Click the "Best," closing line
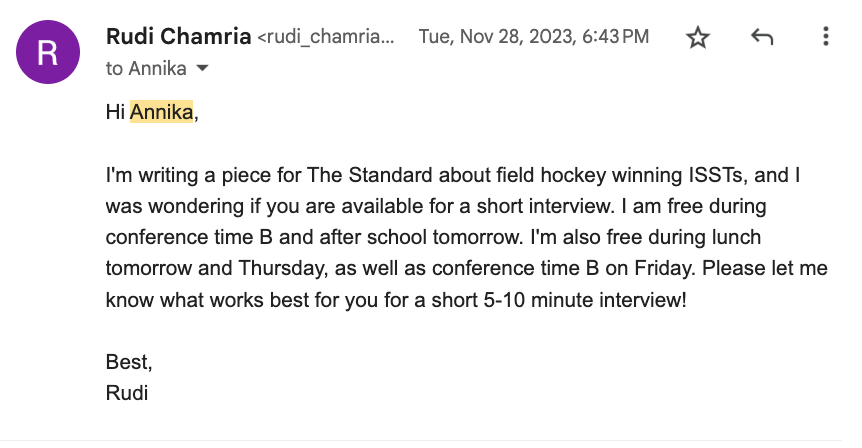Screen dimensions: 862x448 (129, 361)
